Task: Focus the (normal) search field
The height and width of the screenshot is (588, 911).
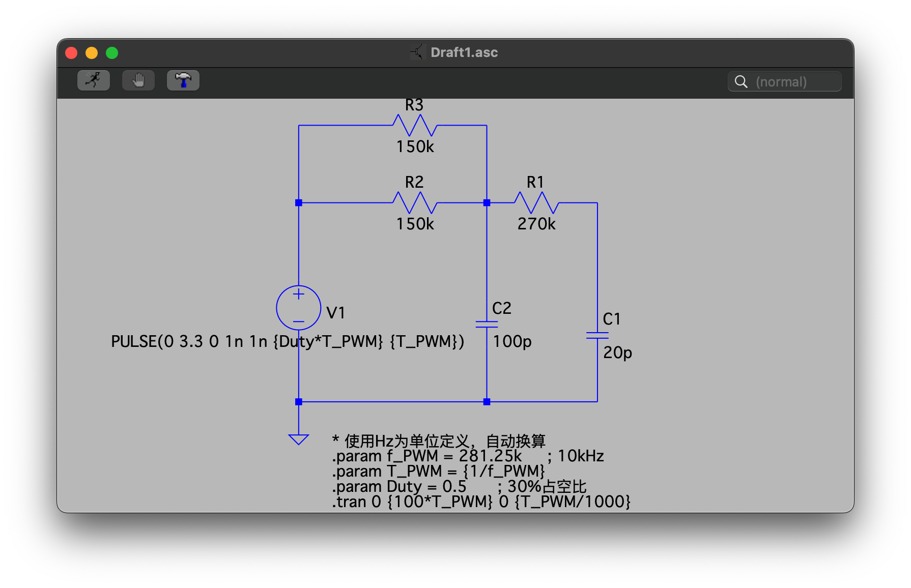Action: click(x=785, y=82)
